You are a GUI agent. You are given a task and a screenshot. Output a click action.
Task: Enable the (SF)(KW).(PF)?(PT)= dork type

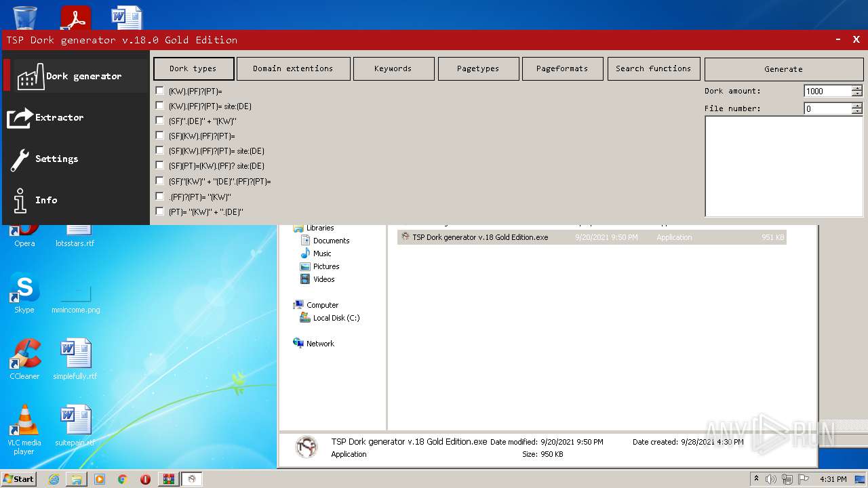(160, 136)
